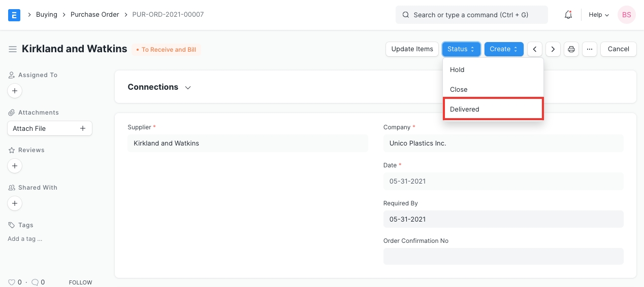Open the Create dropdown

[503, 49]
